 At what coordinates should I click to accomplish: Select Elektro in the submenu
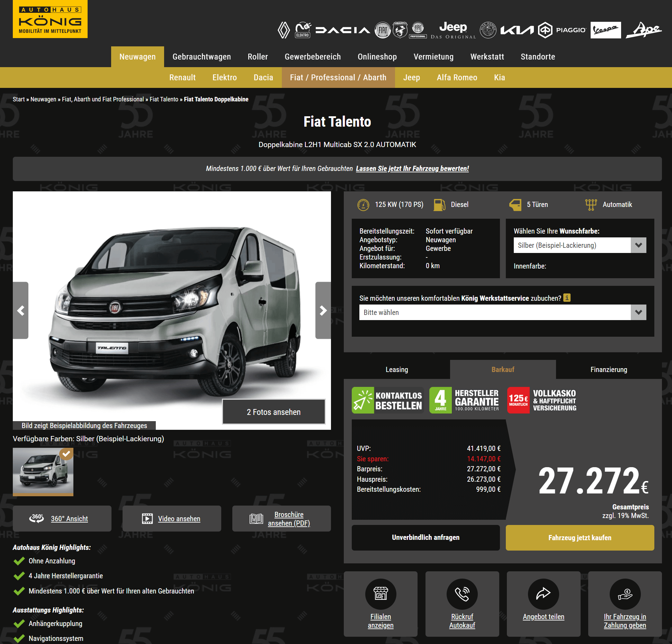point(225,78)
